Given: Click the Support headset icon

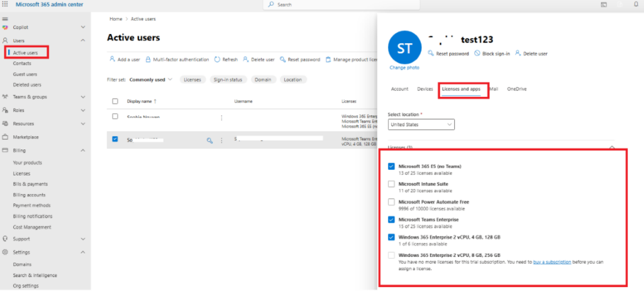Looking at the screenshot, I should (x=5, y=239).
